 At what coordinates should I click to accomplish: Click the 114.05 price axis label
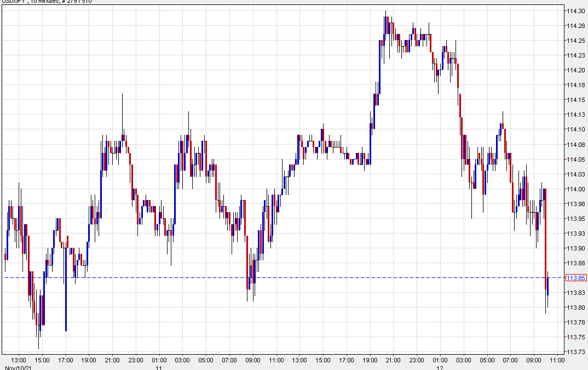576,160
